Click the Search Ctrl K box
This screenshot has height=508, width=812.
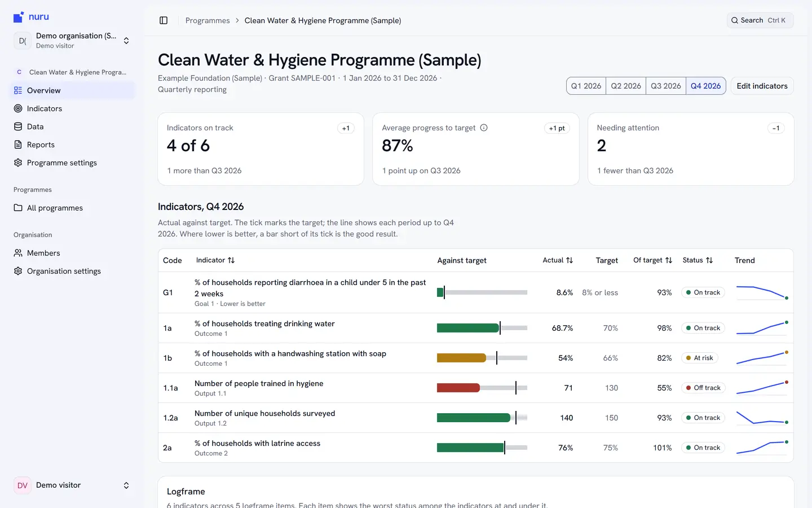coord(760,20)
